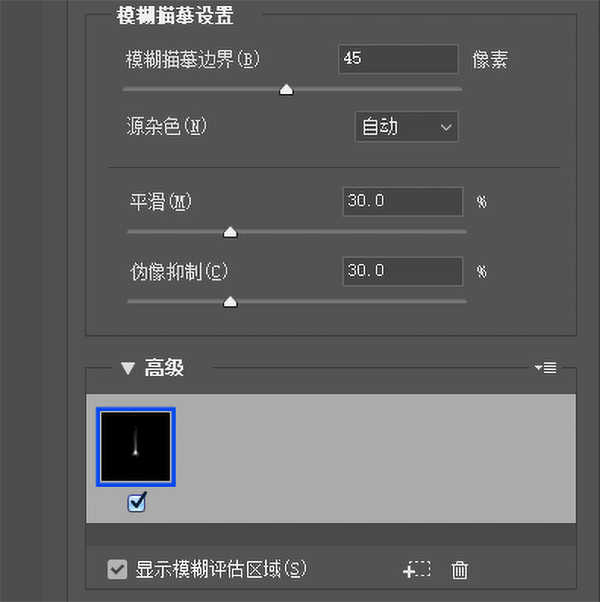Select the blur trace thumbnail with blue border
Image resolution: width=600 pixels, height=602 pixels.
[x=136, y=447]
